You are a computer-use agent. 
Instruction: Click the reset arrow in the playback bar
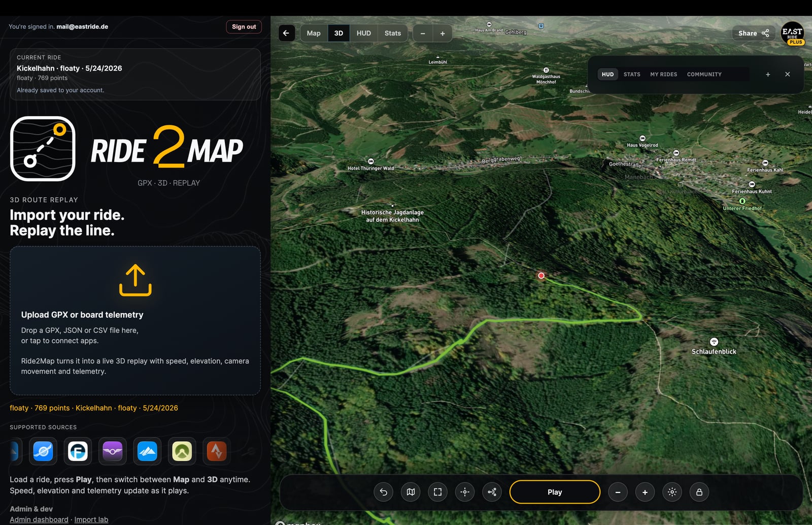point(384,492)
